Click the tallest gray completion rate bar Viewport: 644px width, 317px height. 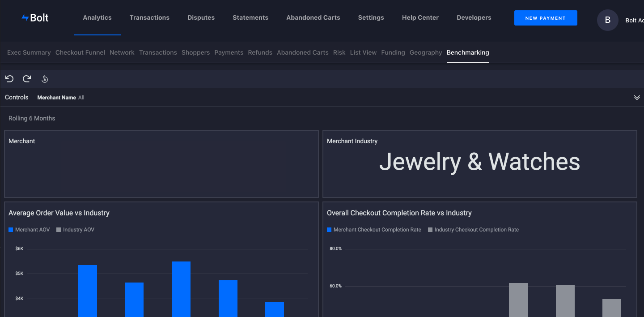click(x=518, y=300)
